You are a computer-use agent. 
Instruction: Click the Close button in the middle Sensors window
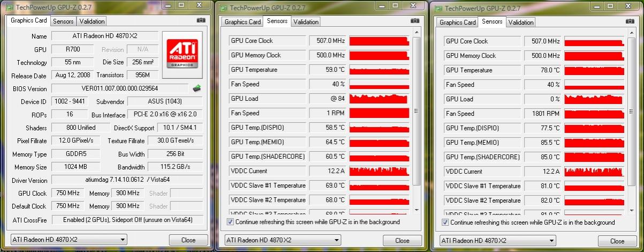click(402, 240)
